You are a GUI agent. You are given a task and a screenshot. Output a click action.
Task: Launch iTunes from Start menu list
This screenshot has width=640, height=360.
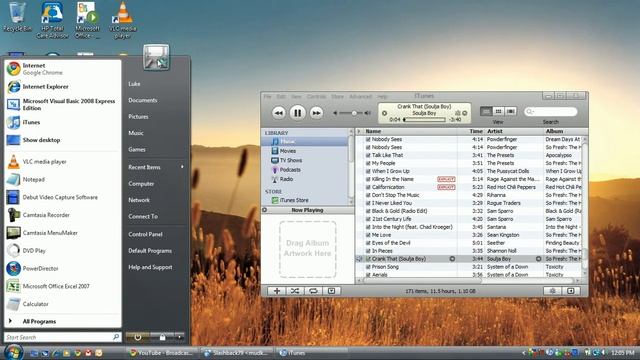pyautogui.click(x=63, y=122)
